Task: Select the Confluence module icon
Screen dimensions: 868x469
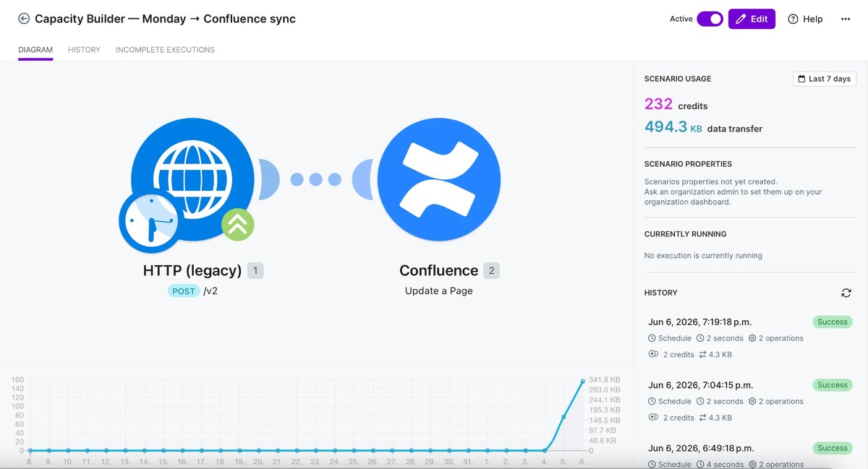Action: (439, 179)
